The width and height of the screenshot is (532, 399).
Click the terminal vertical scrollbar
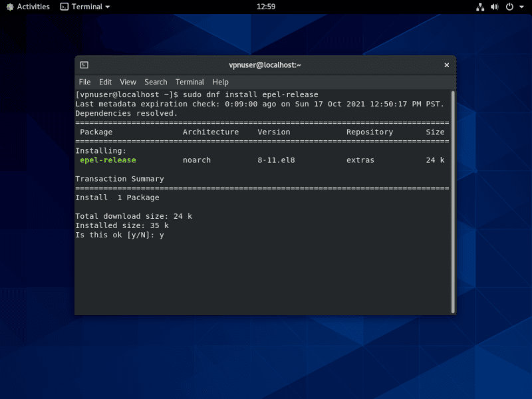(x=453, y=202)
